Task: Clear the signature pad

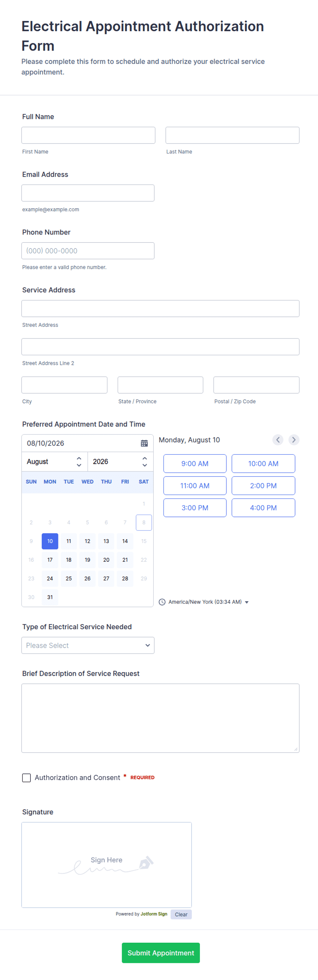Action: (181, 914)
